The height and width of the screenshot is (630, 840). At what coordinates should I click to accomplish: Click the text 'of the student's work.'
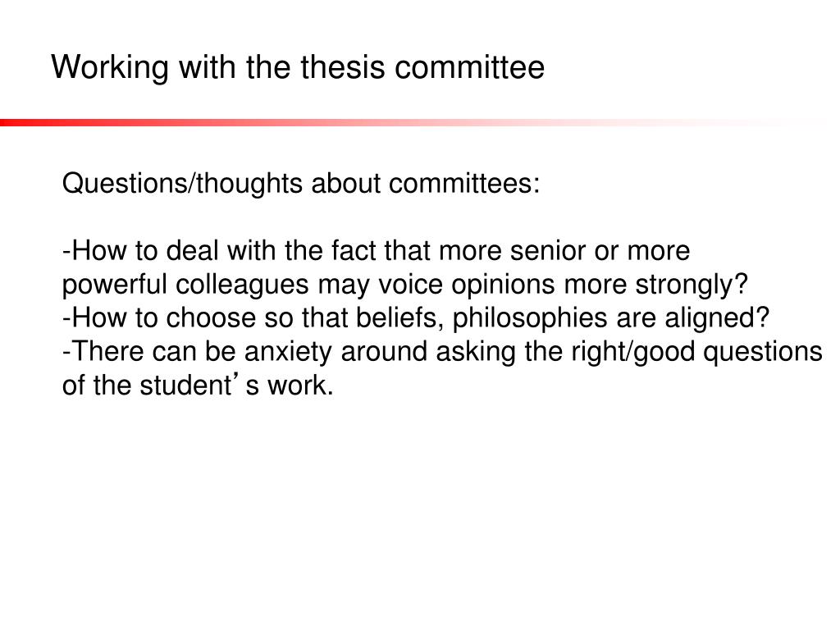pyautogui.click(x=198, y=386)
